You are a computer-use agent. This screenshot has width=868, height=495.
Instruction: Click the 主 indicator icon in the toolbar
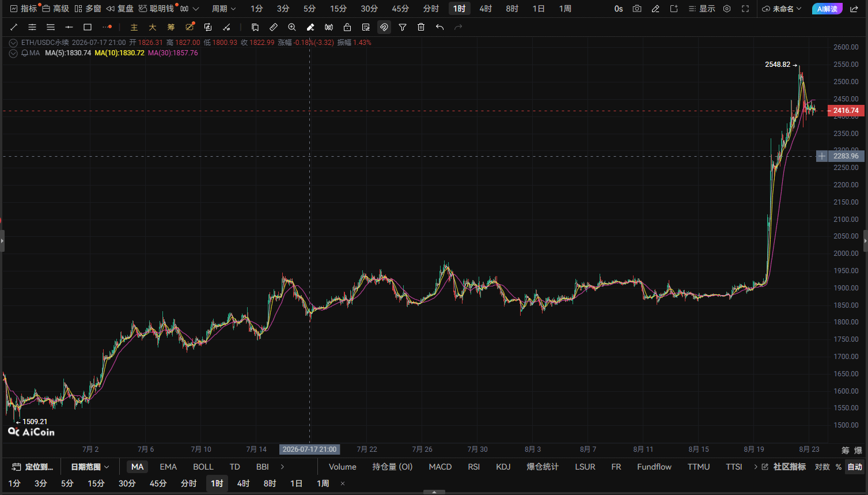click(134, 27)
